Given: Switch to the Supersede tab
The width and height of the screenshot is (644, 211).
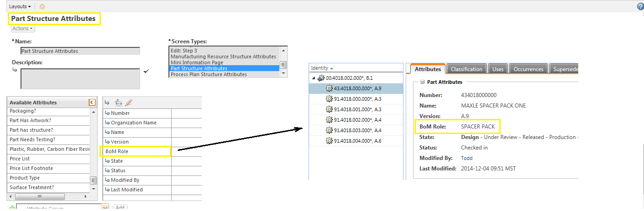Looking at the screenshot, I should (x=564, y=69).
